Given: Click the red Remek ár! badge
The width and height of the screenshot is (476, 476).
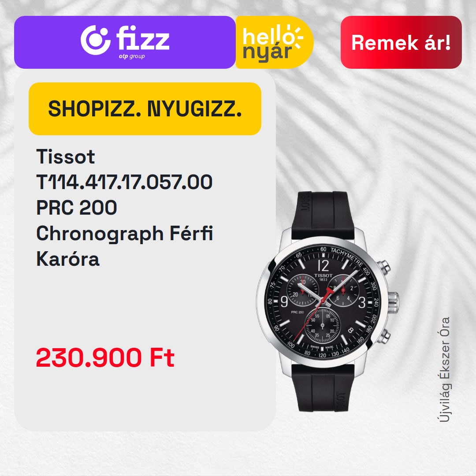Looking at the screenshot, I should click(401, 42).
